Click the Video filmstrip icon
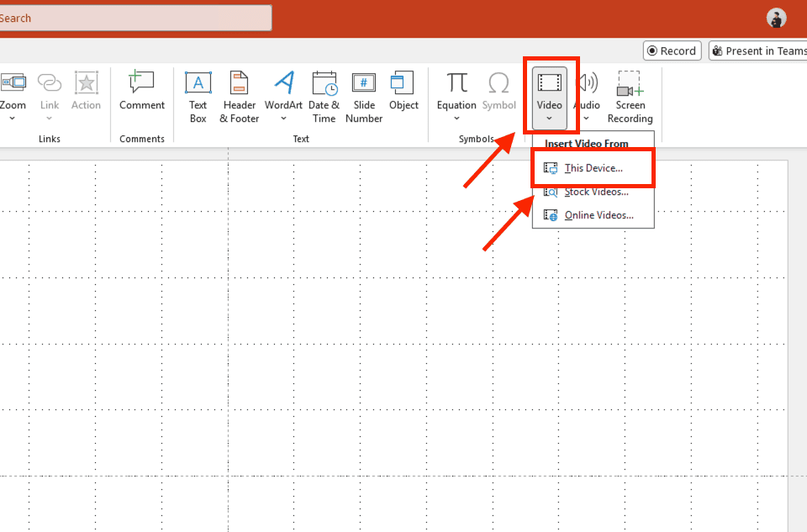807x532 pixels. coord(549,82)
